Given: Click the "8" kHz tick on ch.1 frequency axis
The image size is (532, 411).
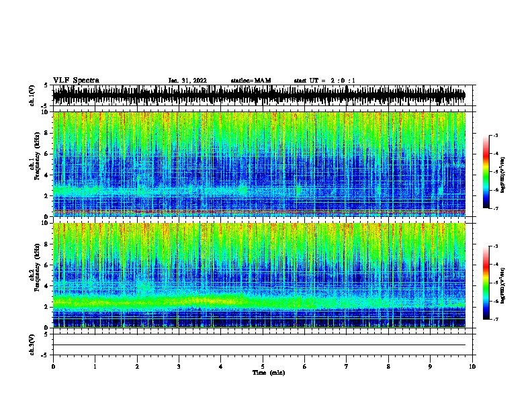Looking at the screenshot, I should coord(46,133).
